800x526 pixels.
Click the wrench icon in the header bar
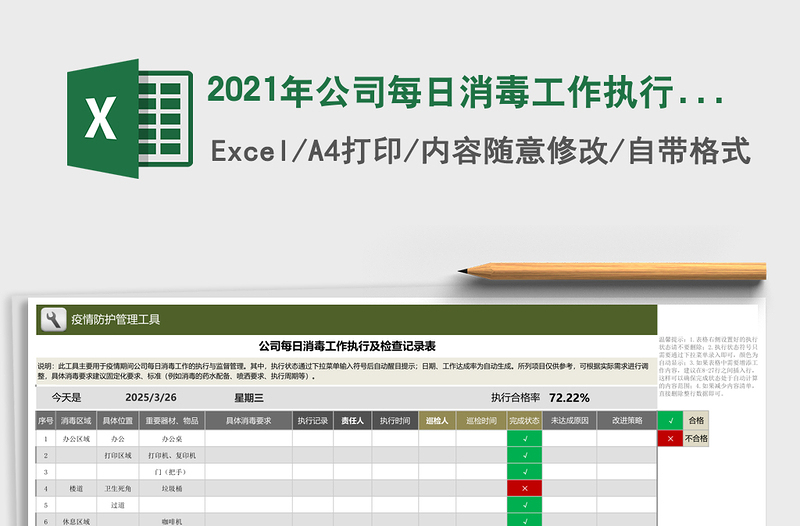pyautogui.click(x=52, y=320)
